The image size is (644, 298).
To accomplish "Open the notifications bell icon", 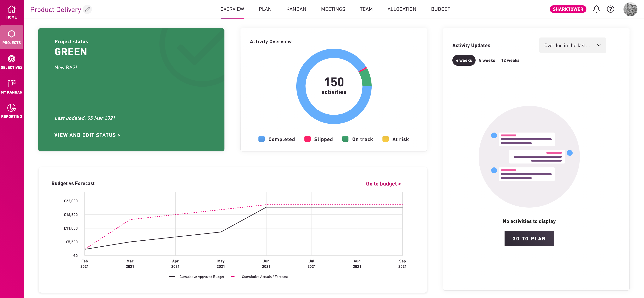I will [x=596, y=9].
